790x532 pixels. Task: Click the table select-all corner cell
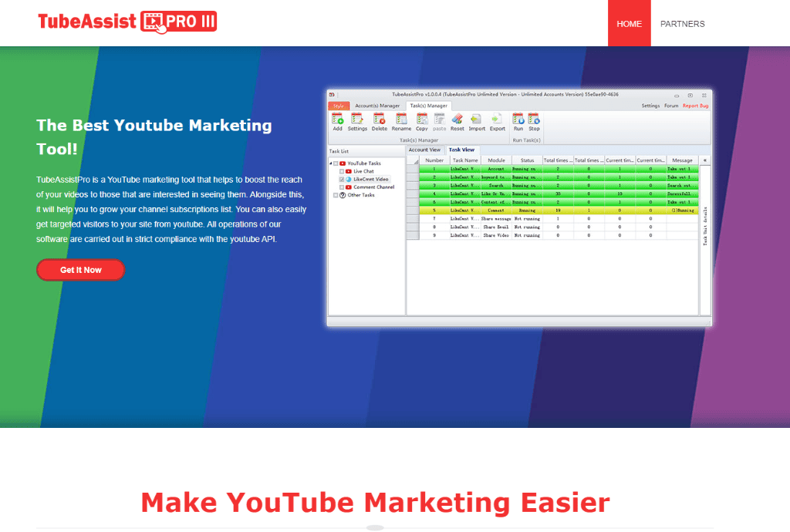pyautogui.click(x=413, y=160)
